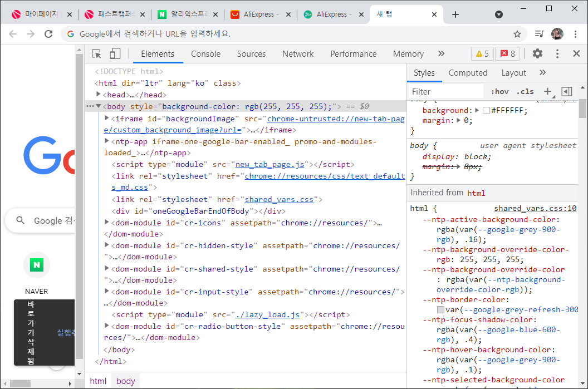Screen dimensions: 588x389
Task: Open DevTools settings gear
Action: point(537,53)
